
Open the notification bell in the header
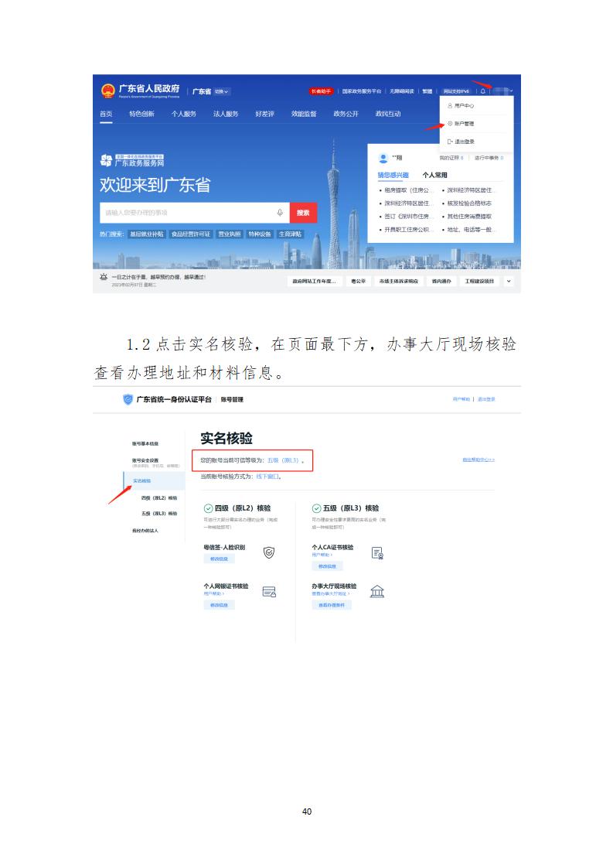[x=483, y=91]
